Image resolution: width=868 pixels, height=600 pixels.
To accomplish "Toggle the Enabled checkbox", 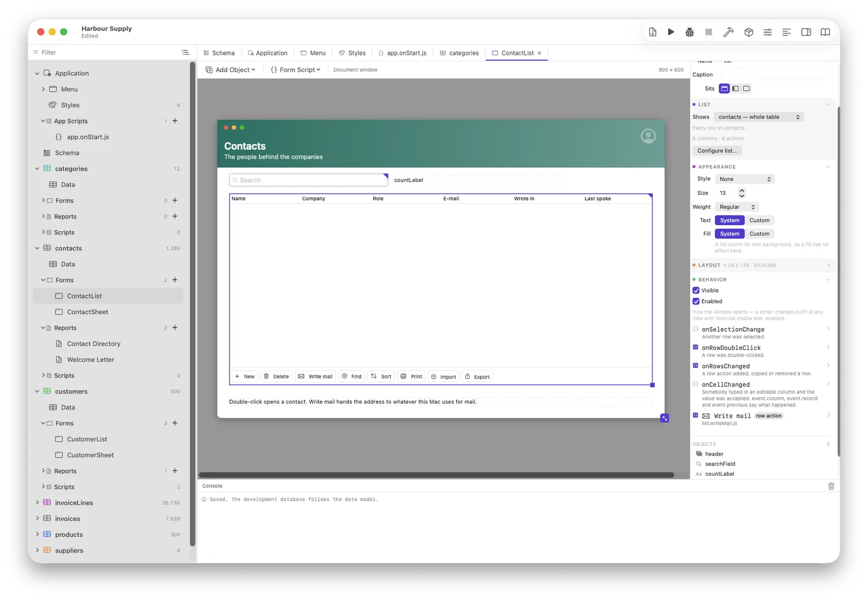I will [696, 302].
